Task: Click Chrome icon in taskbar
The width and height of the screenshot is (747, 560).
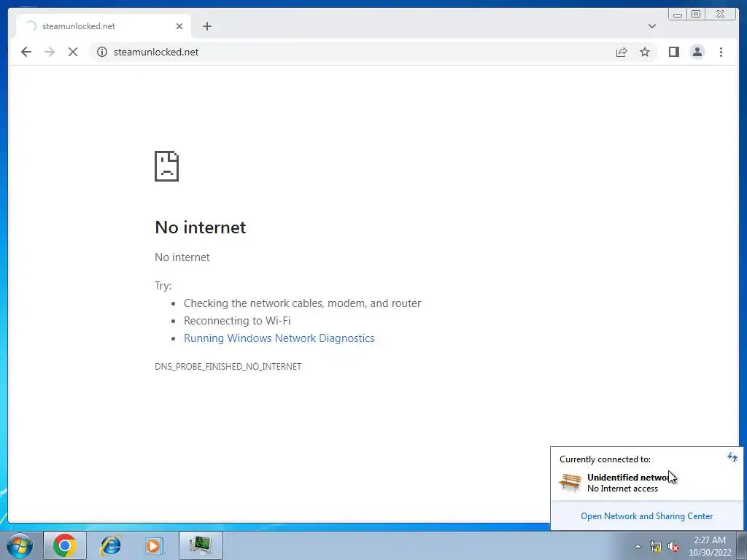Action: coord(65,545)
